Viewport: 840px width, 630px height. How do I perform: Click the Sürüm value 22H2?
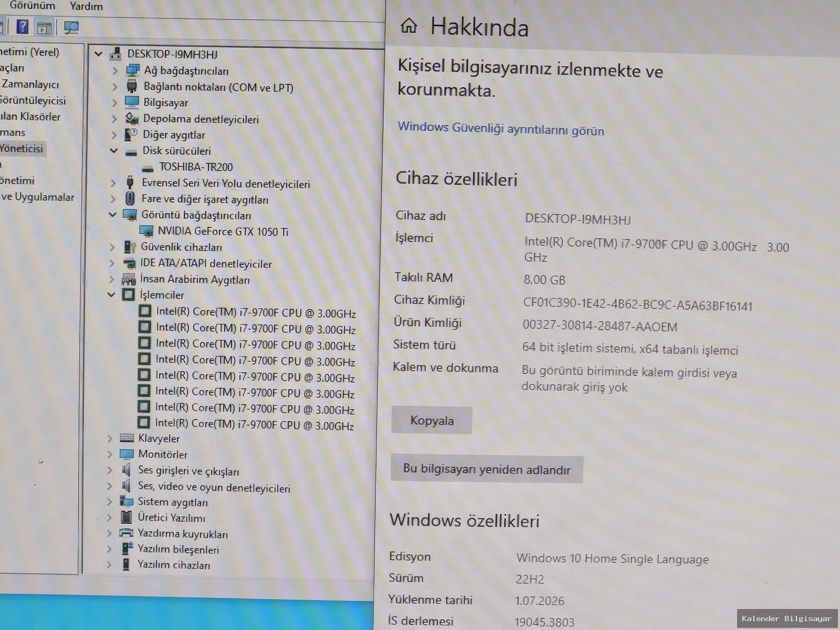point(530,579)
